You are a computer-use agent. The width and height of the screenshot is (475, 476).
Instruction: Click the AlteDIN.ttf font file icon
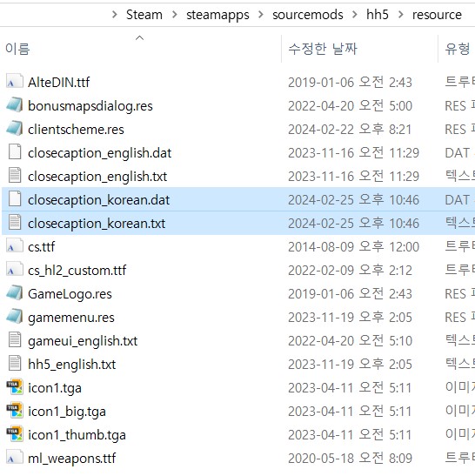14,82
